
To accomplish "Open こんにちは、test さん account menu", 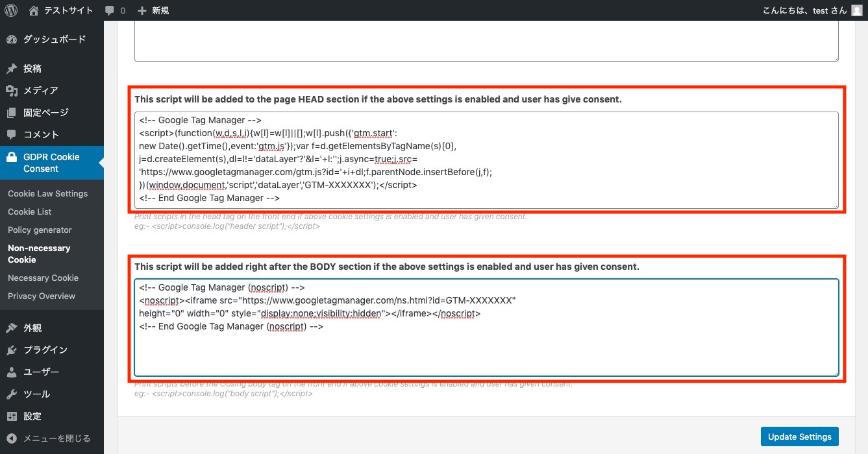I will [805, 10].
